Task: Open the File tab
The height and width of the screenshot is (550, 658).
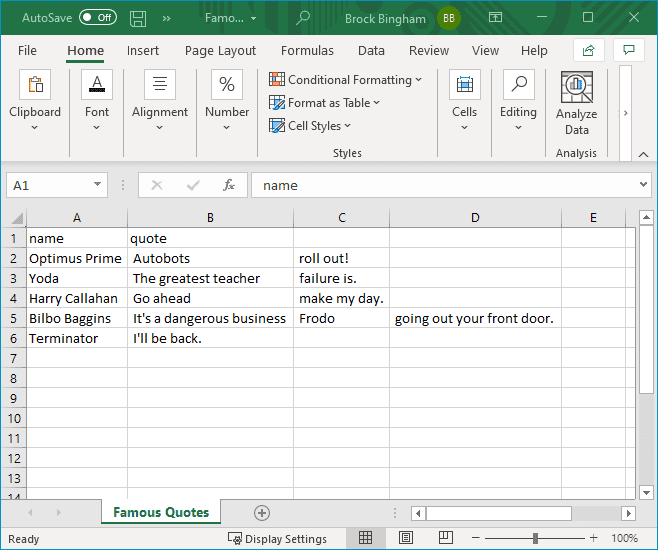Action: [x=27, y=51]
